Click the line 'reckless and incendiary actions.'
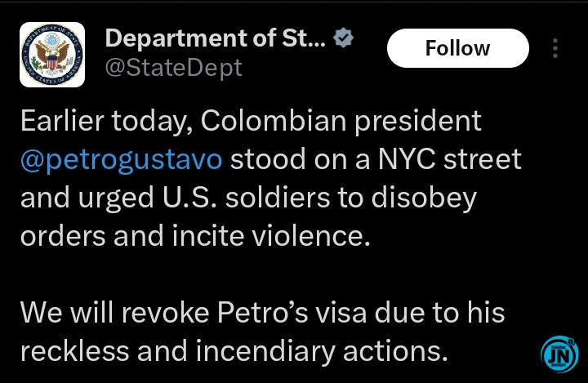 pos(234,351)
